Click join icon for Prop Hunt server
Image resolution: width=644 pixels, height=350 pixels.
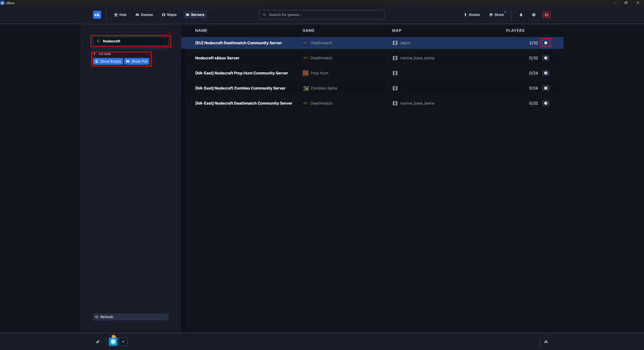pos(546,73)
